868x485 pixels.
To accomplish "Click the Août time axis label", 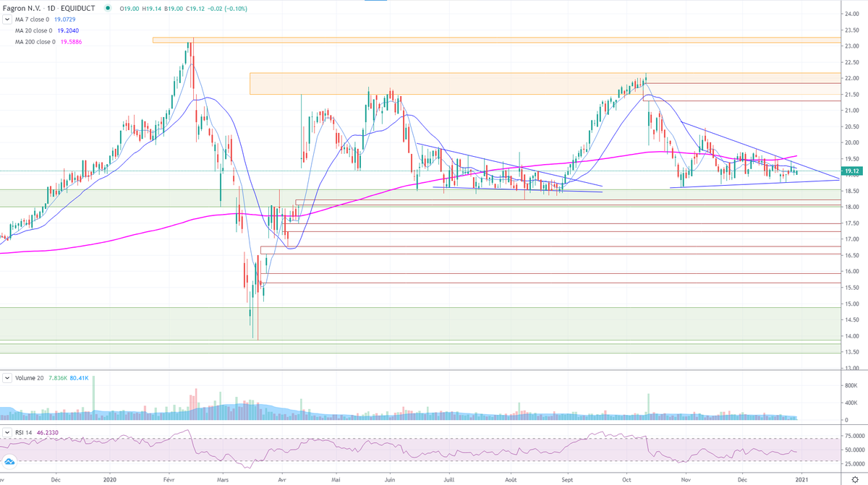I will click(511, 479).
